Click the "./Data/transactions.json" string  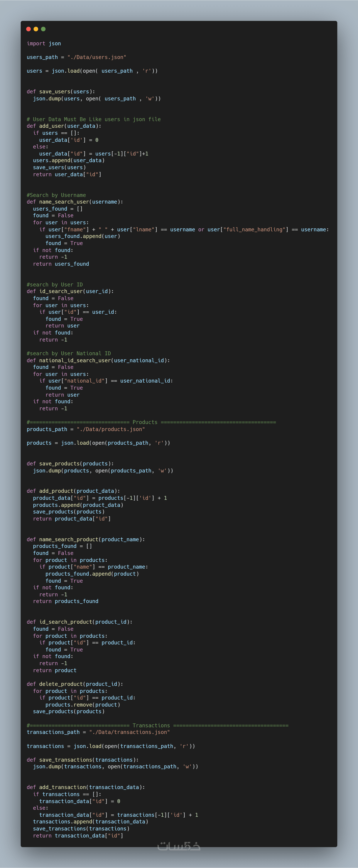129,732
